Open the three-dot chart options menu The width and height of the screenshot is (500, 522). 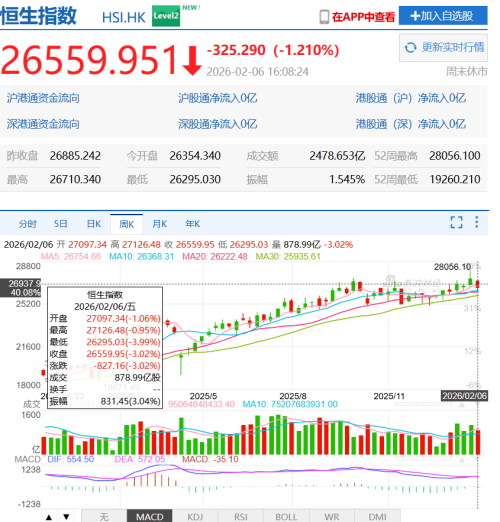[x=477, y=222]
